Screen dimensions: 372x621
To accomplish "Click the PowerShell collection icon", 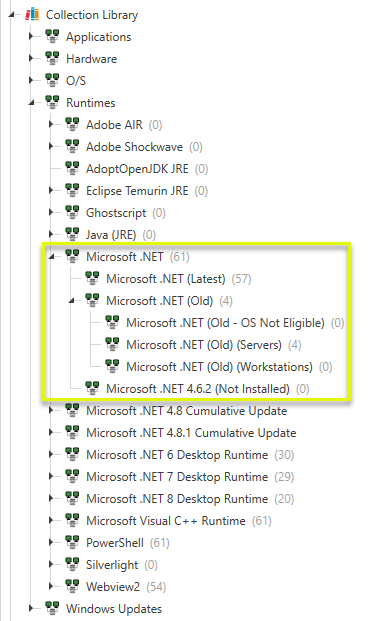I will tap(72, 542).
